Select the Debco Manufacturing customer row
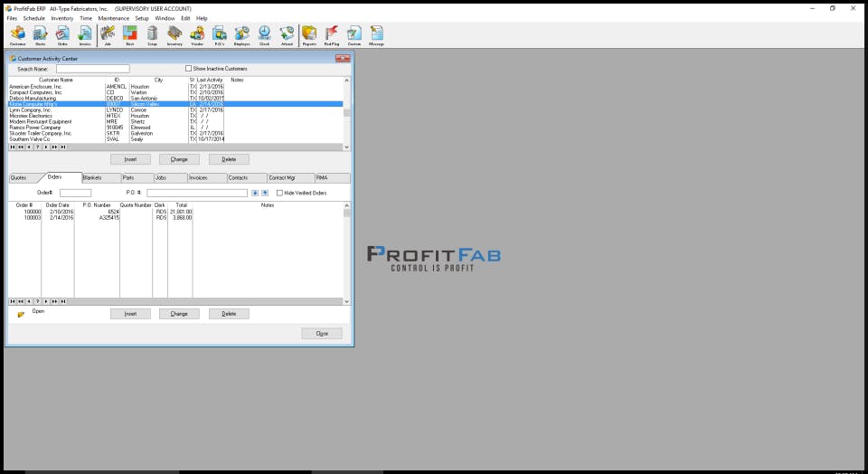Image resolution: width=868 pixels, height=474 pixels. 175,99
